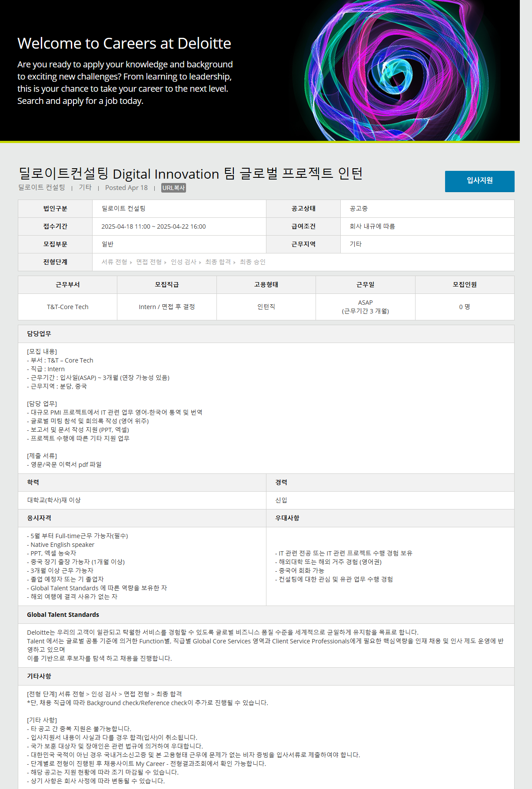Screen dimensions: 532x789
Task: Click the 영문/국문 이력서 pdf 파일 line
Action: pyautogui.click(x=64, y=465)
